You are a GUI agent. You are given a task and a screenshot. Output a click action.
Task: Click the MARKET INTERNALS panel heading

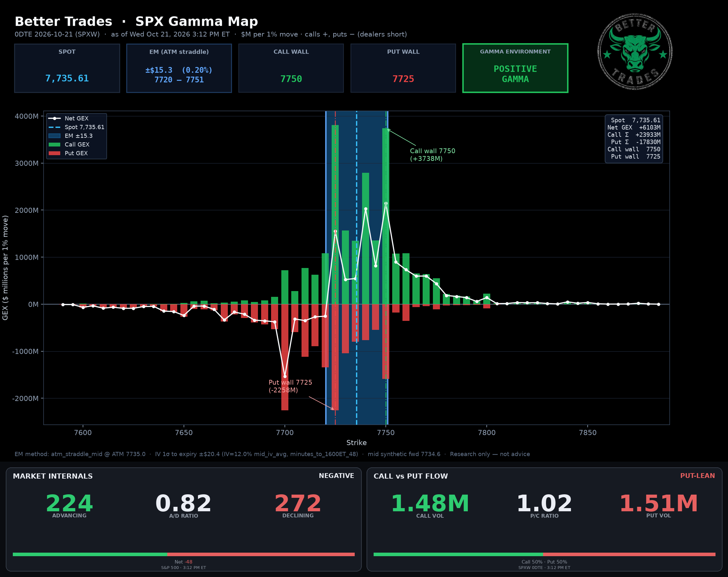(53, 476)
